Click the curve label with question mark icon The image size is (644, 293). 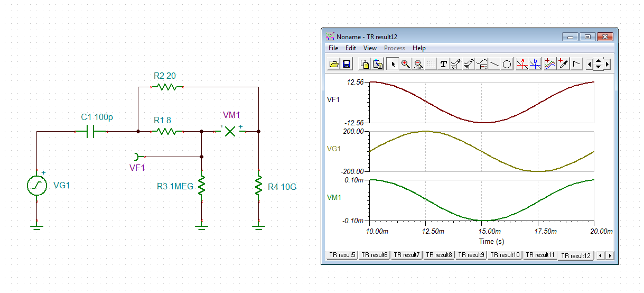click(x=469, y=64)
